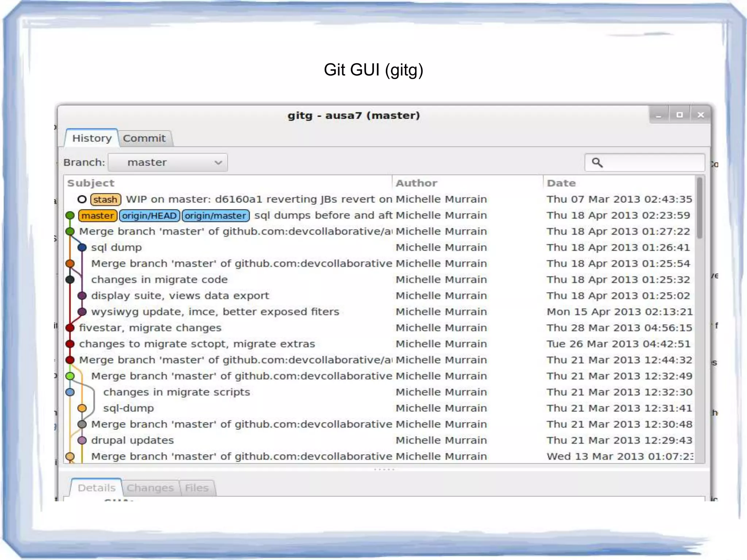Select merge commit dated Wed 13 Mar 2013

tap(379, 456)
